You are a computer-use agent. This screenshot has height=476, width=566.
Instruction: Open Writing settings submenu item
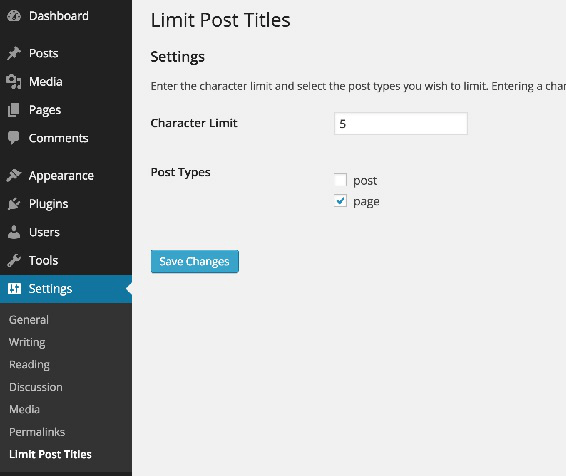pos(27,342)
